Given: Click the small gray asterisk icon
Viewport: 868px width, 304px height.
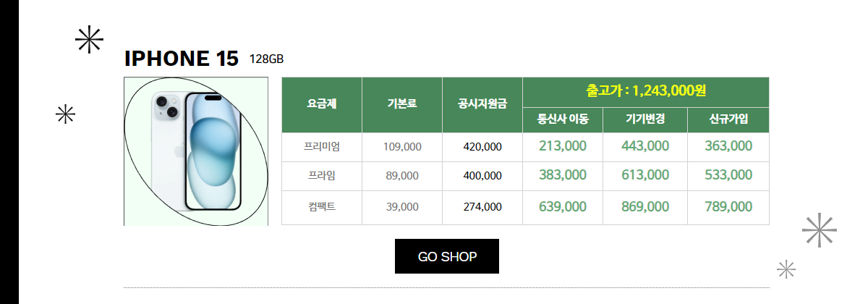Looking at the screenshot, I should click(786, 269).
